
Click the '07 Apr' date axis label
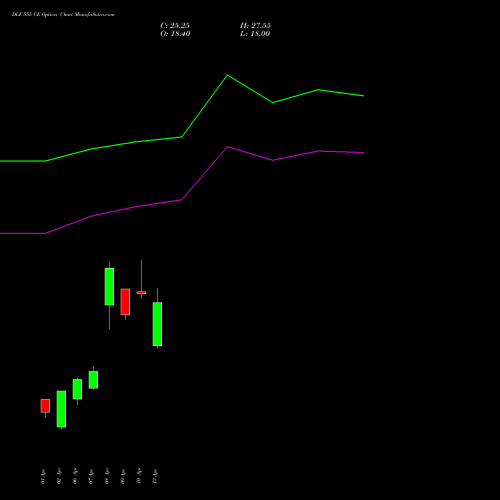click(x=91, y=476)
